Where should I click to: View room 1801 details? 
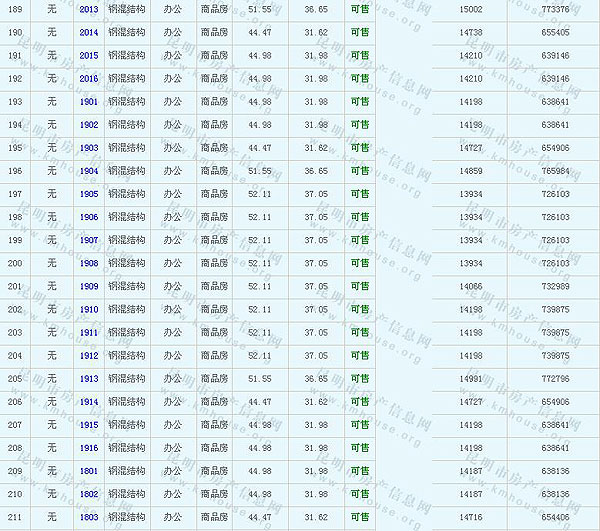click(x=89, y=471)
